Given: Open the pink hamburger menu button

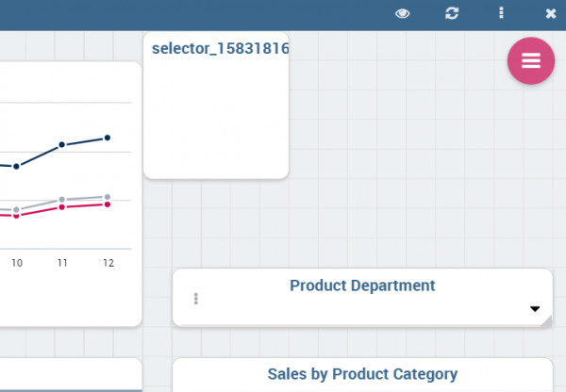Looking at the screenshot, I should 531,61.
